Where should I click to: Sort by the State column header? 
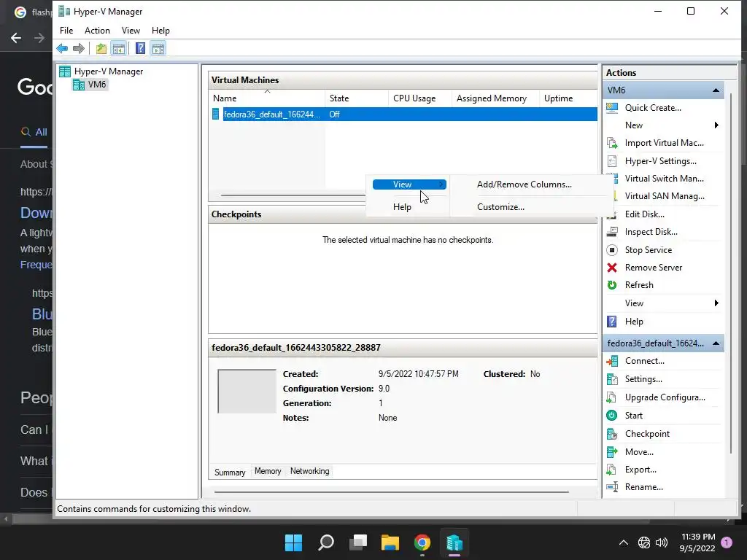(x=357, y=98)
